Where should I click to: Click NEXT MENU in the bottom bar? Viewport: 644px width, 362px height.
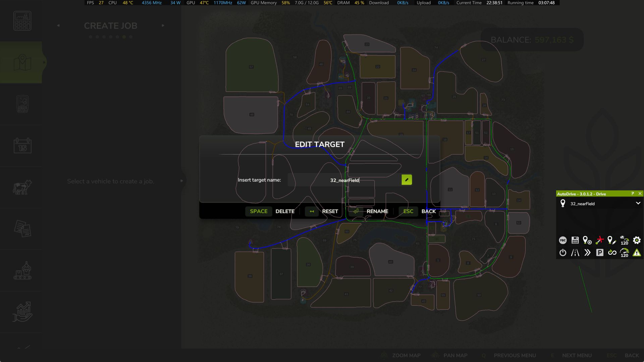point(577,355)
